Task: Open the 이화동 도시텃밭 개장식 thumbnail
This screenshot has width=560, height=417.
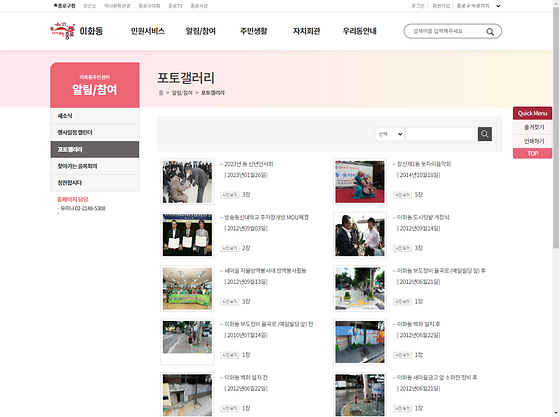Action: point(360,235)
